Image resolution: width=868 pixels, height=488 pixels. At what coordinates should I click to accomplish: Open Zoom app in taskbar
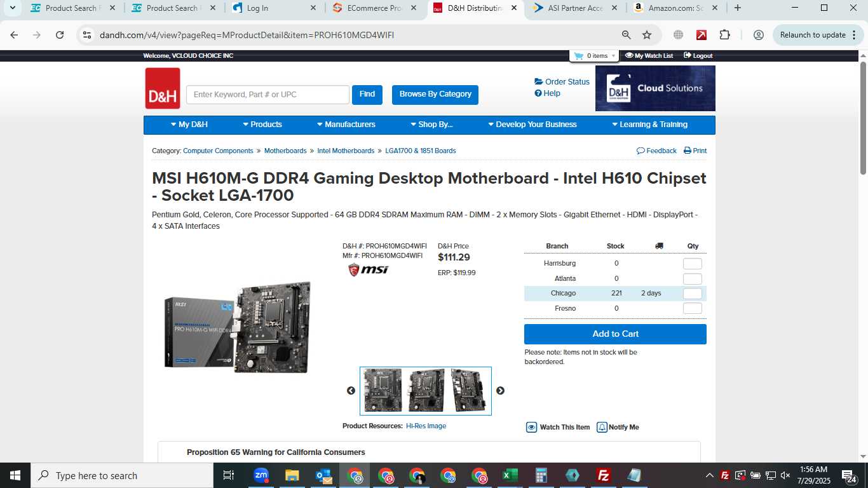(x=261, y=475)
